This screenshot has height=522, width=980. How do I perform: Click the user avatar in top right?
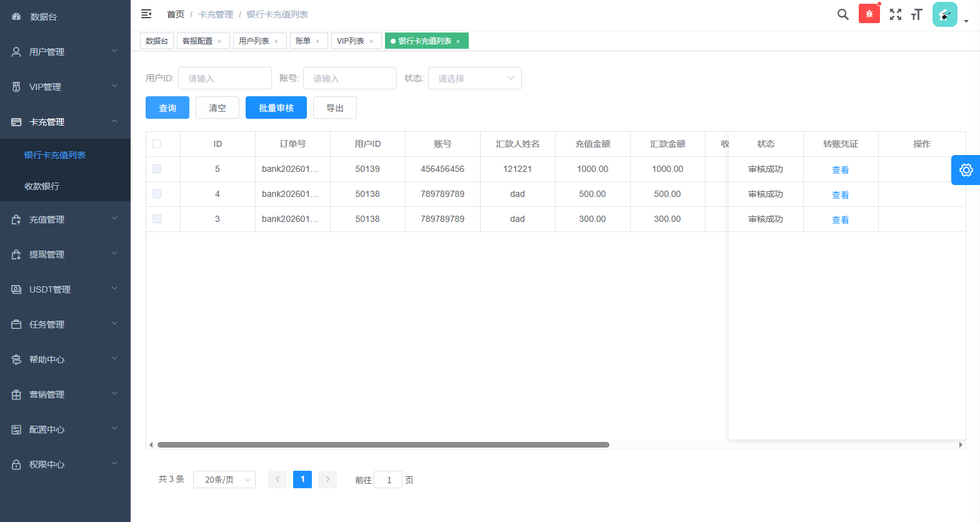point(944,14)
